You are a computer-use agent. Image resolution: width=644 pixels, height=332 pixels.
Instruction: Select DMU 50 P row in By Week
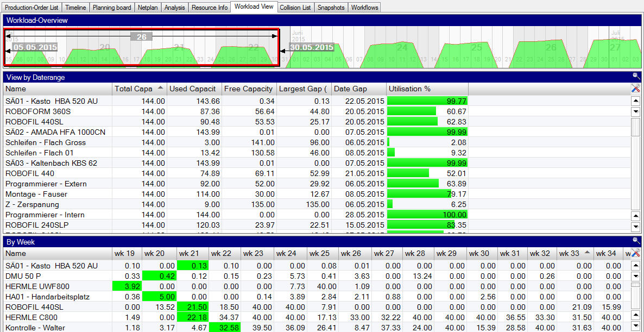[x=317, y=276]
